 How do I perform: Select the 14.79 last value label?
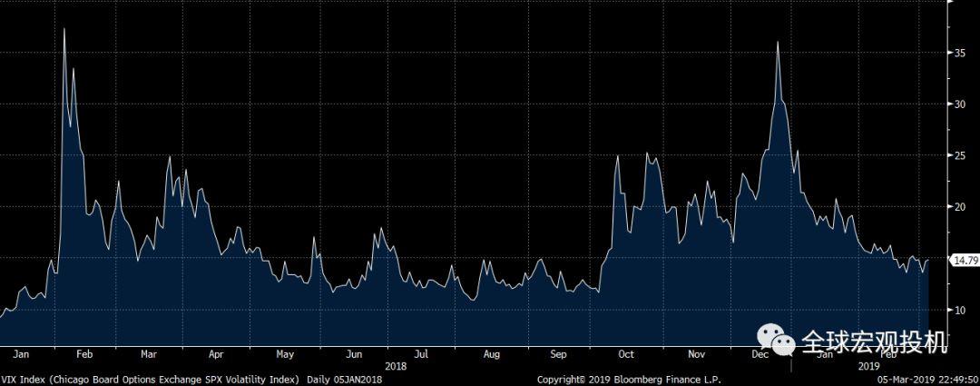[x=962, y=261]
